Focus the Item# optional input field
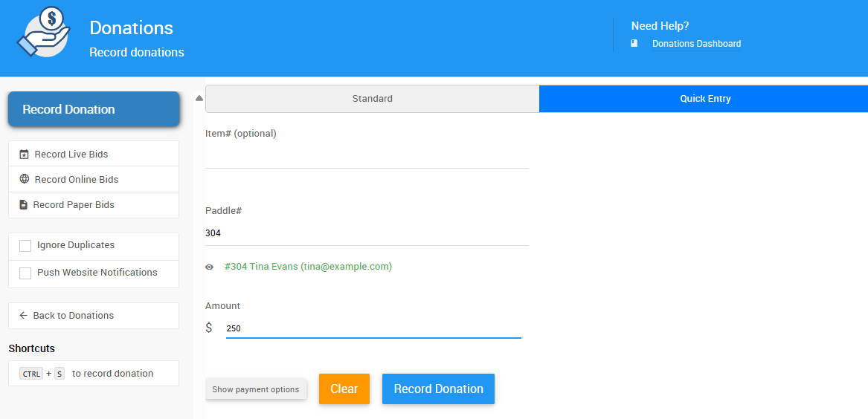This screenshot has width=868, height=419. coord(367,157)
